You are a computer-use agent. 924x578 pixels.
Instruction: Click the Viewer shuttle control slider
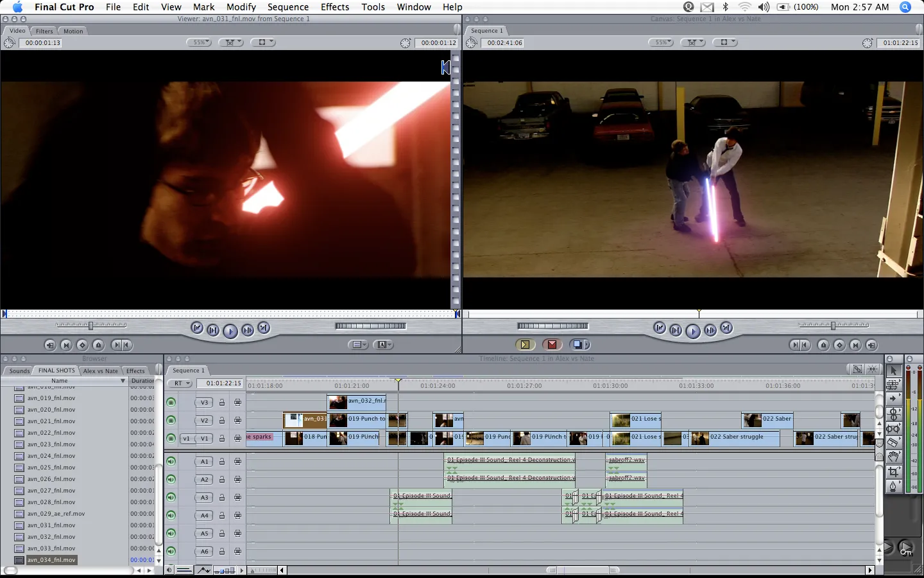point(90,326)
